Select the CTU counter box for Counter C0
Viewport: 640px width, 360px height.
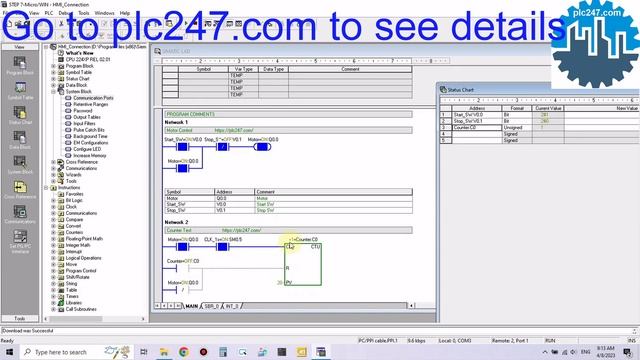coord(303,264)
